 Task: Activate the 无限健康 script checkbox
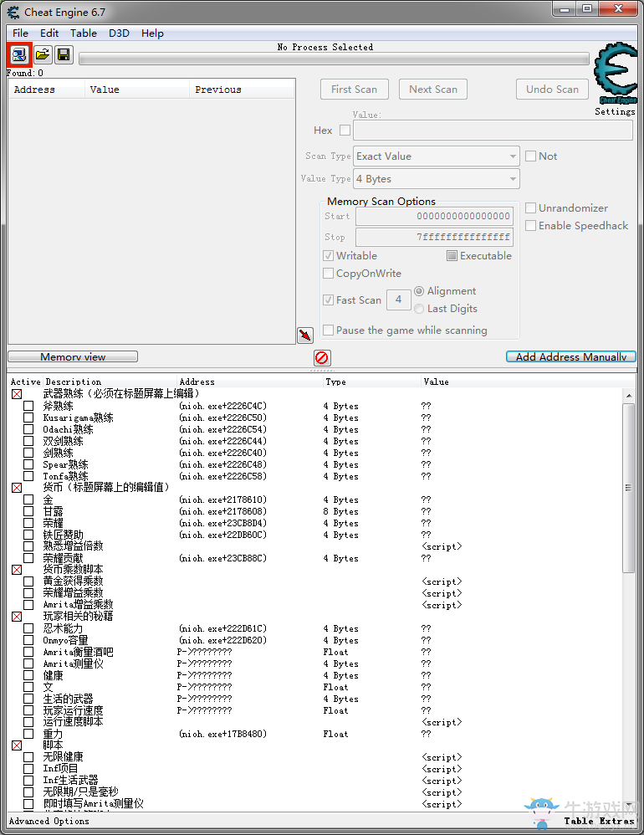[x=28, y=757]
